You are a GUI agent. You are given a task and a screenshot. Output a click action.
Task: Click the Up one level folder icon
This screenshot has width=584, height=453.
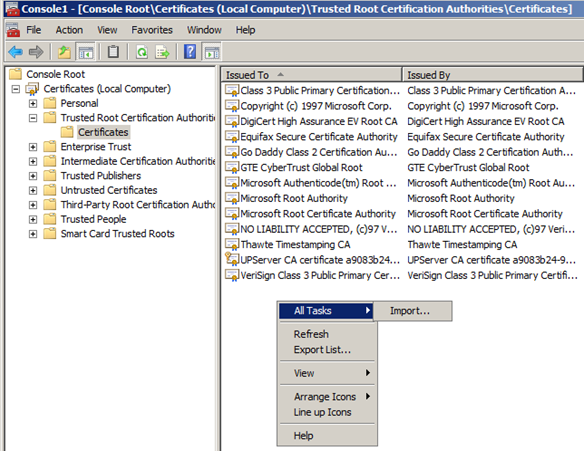click(x=64, y=52)
